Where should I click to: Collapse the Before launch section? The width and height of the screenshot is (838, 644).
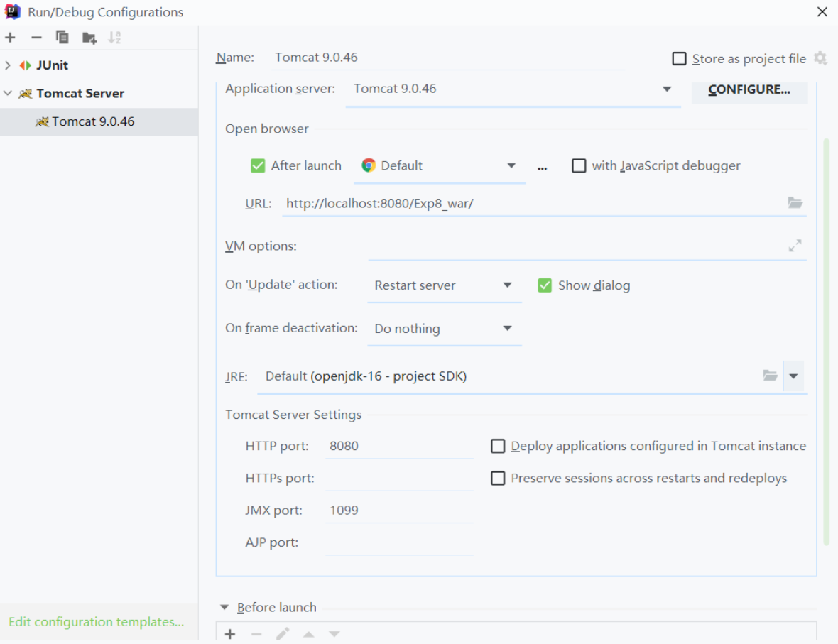pyautogui.click(x=224, y=607)
